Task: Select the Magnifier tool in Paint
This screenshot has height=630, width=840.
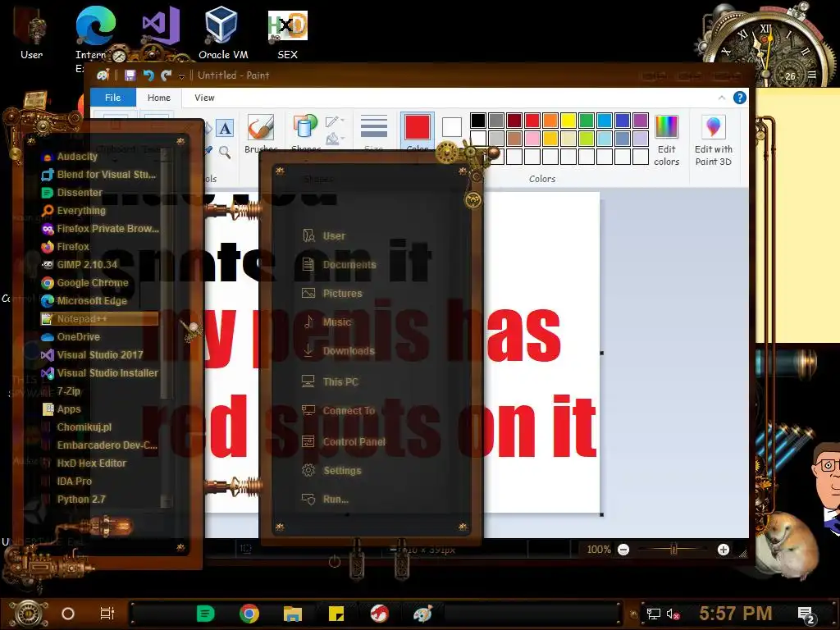Action: coord(225,152)
